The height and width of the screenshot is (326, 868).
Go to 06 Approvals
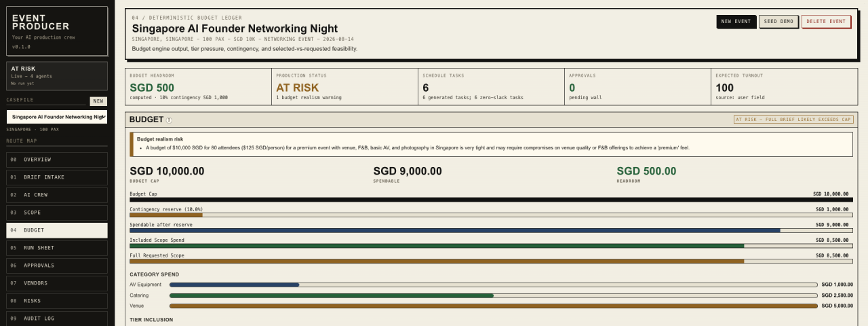57,266
